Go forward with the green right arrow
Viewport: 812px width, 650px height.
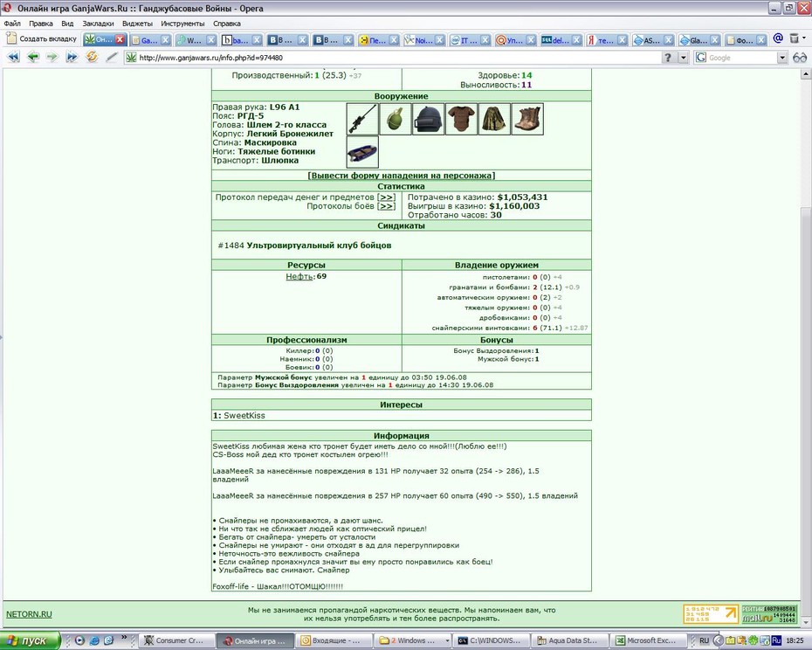click(52, 57)
